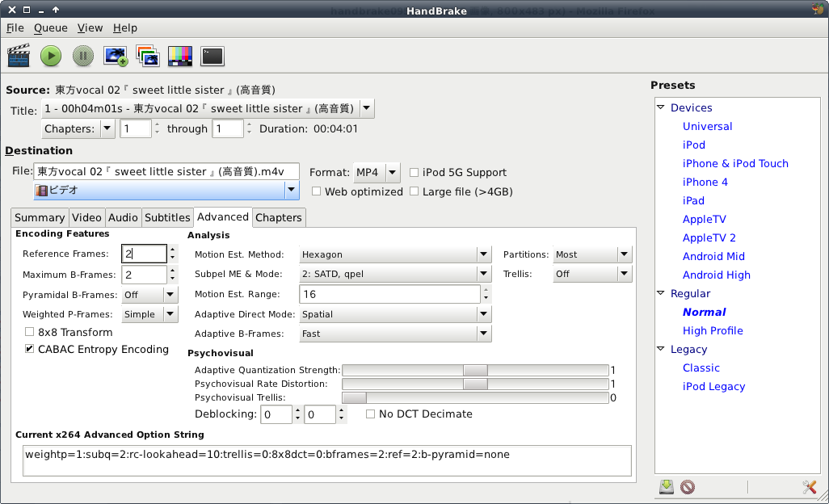Enable 8x8 Transform checkbox
829x504 pixels.
(x=30, y=332)
